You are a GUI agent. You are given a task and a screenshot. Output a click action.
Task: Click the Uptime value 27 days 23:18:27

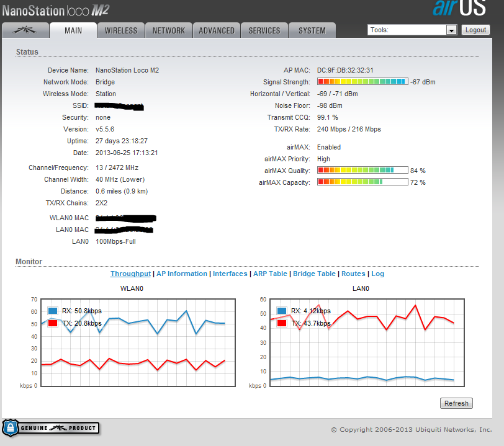pyautogui.click(x=122, y=141)
